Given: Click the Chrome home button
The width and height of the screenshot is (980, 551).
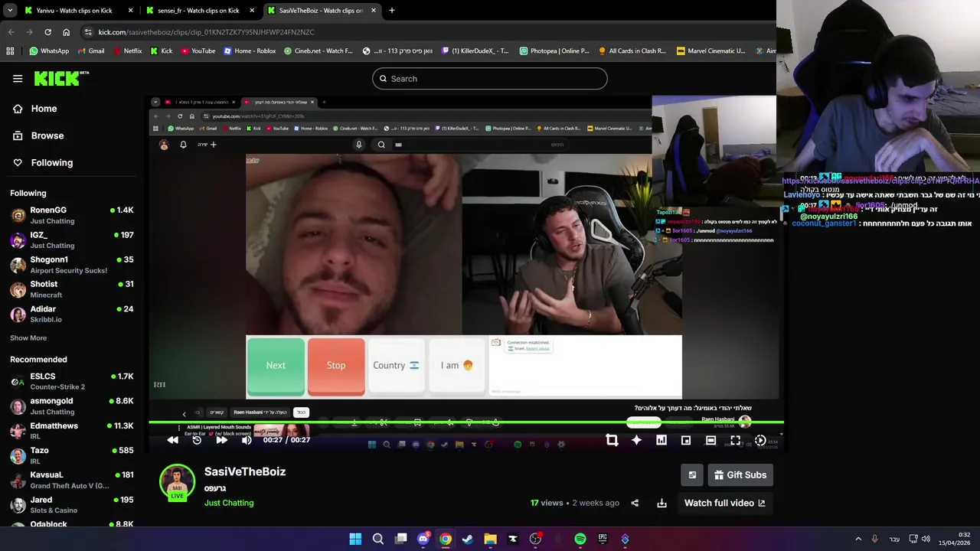Looking at the screenshot, I should [x=66, y=32].
